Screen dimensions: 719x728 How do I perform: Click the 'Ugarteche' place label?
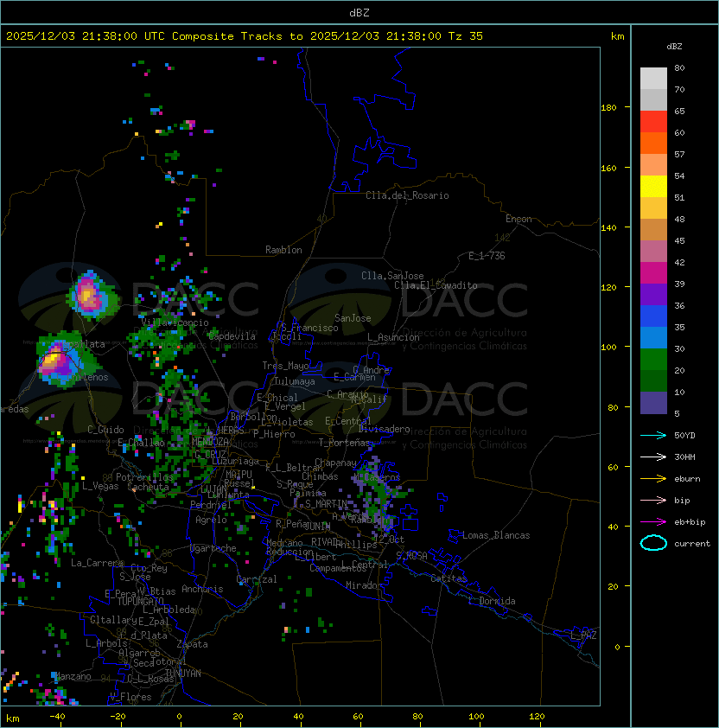click(x=213, y=548)
